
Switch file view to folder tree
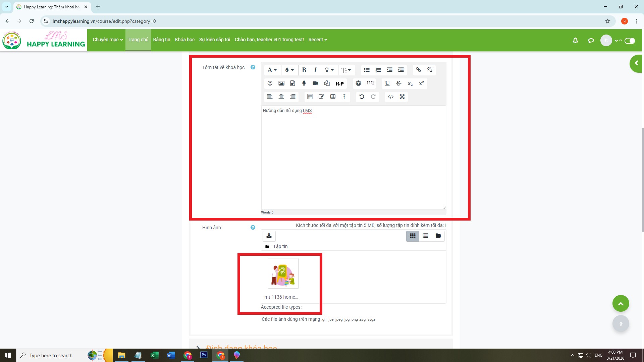[x=438, y=236]
